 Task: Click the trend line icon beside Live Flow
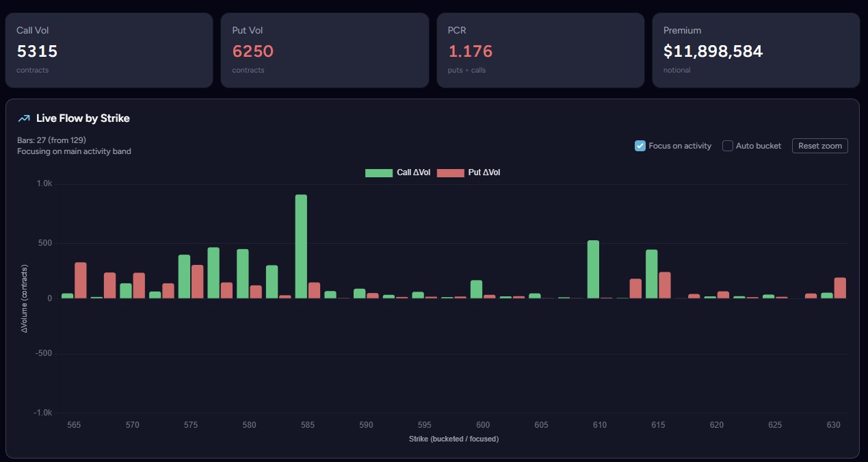pyautogui.click(x=24, y=118)
